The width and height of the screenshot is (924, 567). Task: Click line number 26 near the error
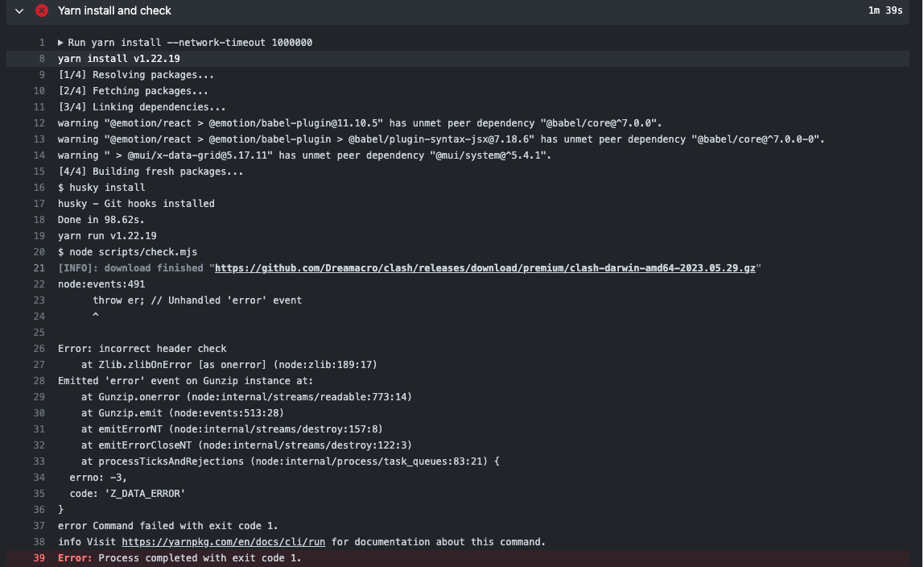click(x=39, y=348)
